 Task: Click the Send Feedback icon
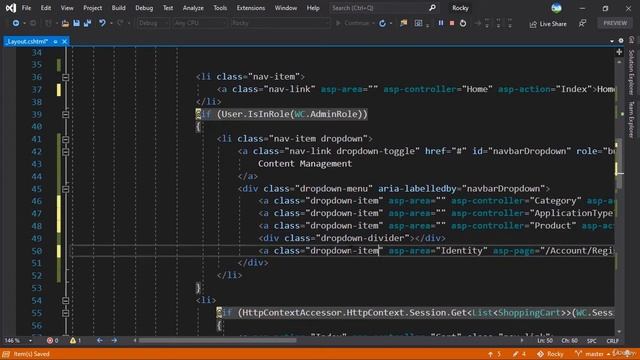(582, 24)
